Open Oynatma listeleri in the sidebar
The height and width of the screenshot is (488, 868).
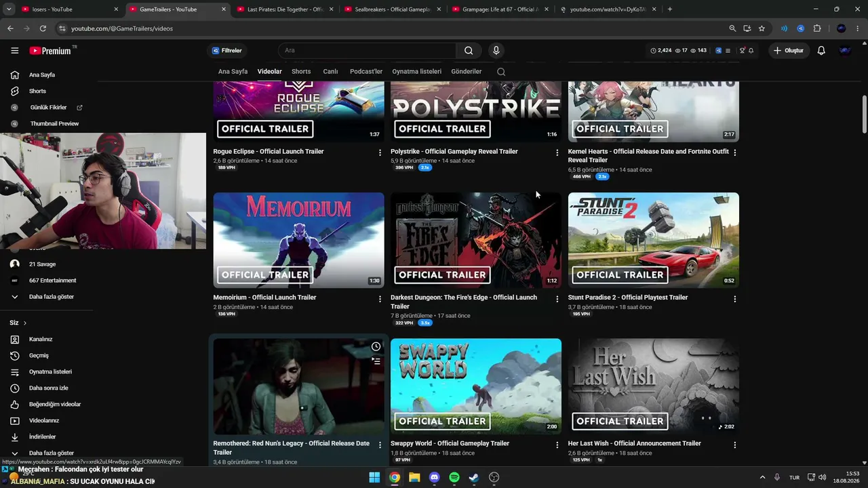point(50,372)
